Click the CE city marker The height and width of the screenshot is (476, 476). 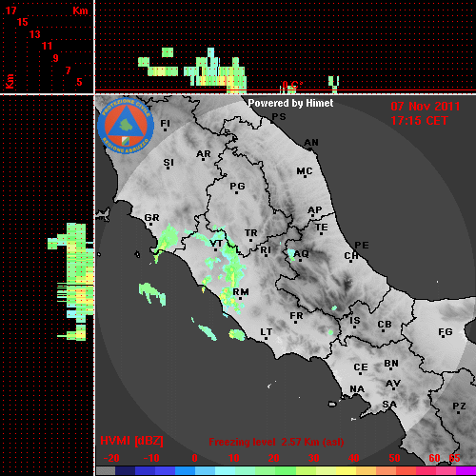click(x=361, y=368)
